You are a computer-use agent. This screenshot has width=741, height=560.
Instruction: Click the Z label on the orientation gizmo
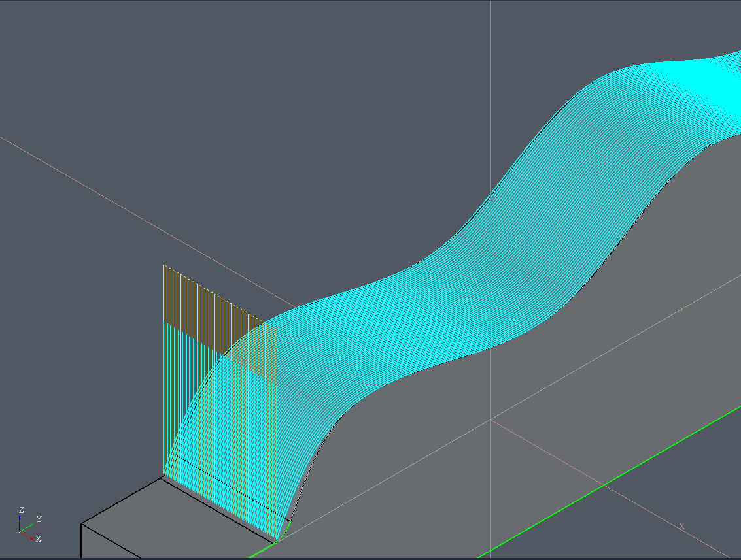[22, 510]
